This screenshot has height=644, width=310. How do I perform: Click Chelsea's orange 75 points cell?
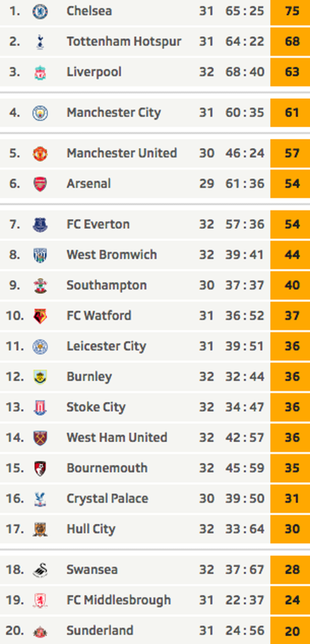tap(290, 11)
